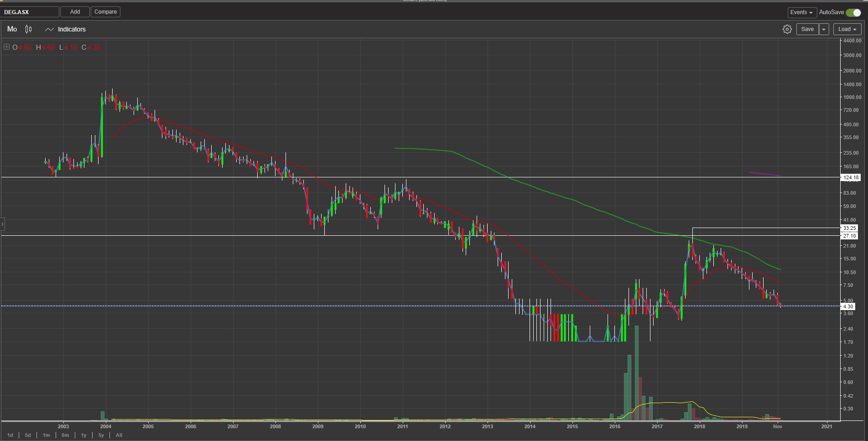Open the Indicators menu

(66, 29)
